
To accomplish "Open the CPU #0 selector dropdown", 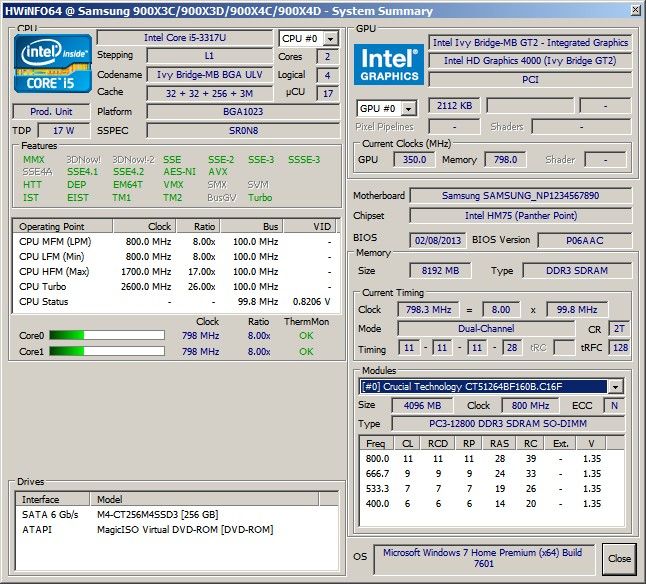I will [330, 39].
